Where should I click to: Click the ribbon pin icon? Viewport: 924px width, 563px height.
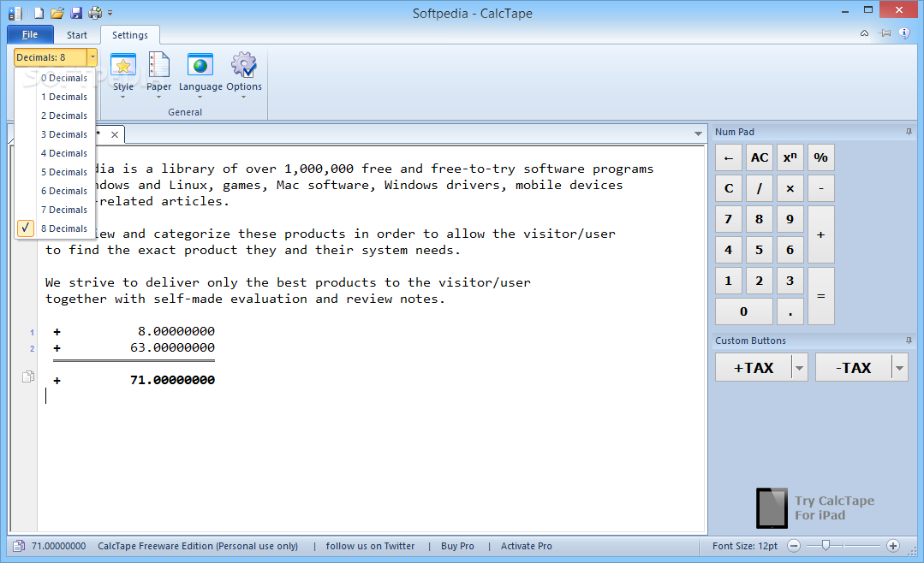pyautogui.click(x=885, y=33)
